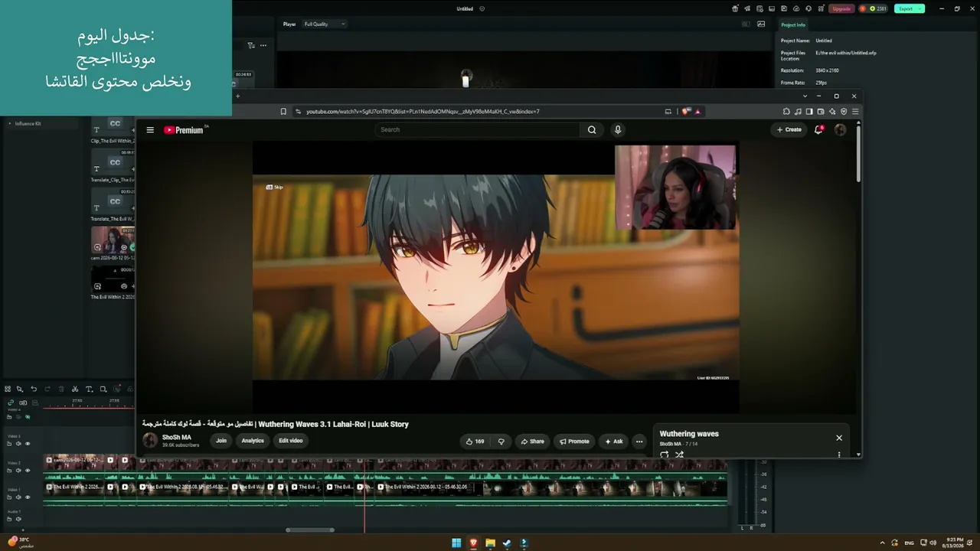Click the browser window vertical scrollbar
The image size is (980, 551).
pyautogui.click(x=858, y=153)
